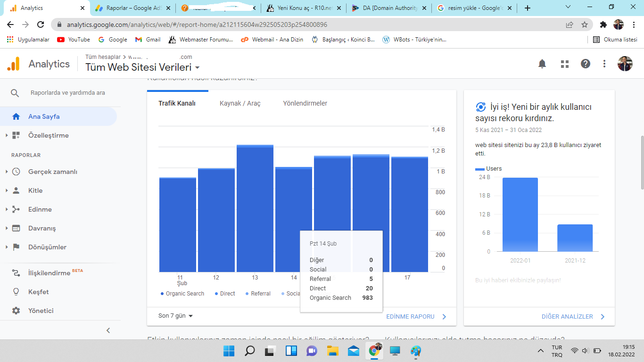Image resolution: width=644 pixels, height=362 pixels.
Task: Open the Chrome extensions puzzle icon
Action: [x=603, y=25]
